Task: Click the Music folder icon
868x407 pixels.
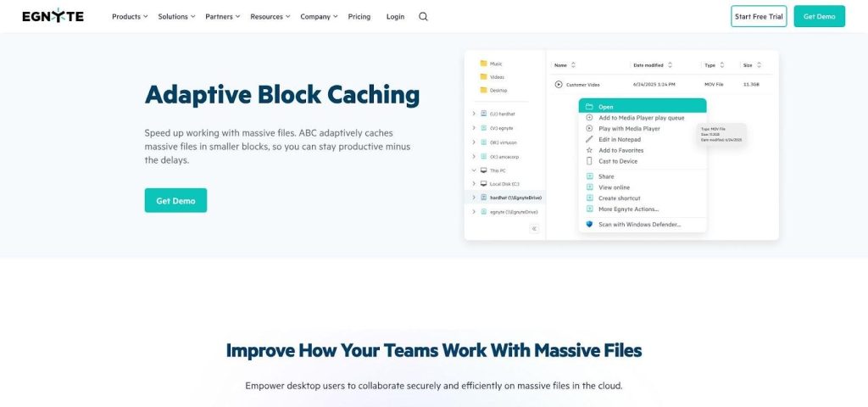Action: click(483, 64)
